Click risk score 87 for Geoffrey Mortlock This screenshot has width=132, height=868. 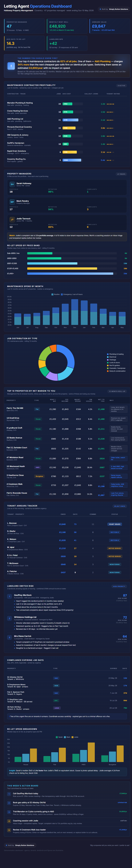tap(125, 595)
